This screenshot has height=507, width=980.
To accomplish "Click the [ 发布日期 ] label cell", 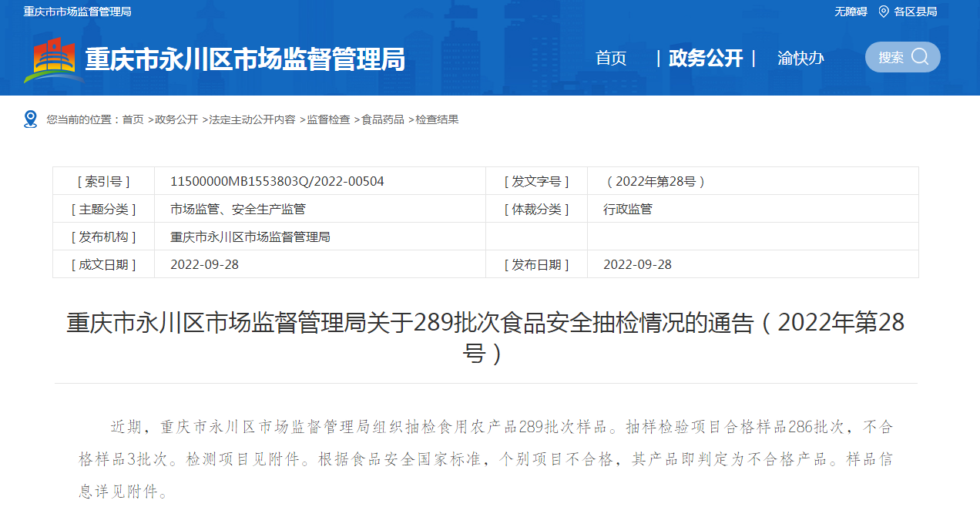I will pyautogui.click(x=537, y=265).
